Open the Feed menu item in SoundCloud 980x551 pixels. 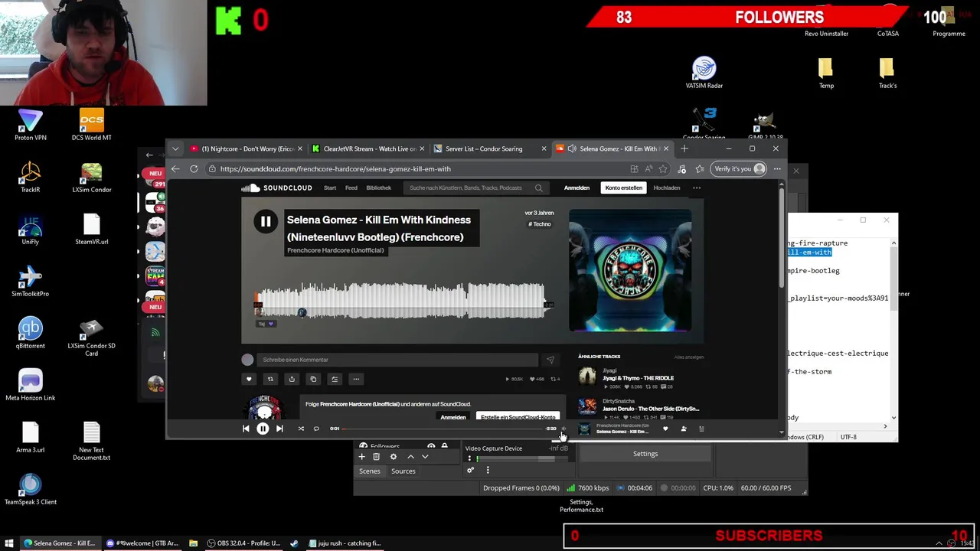click(351, 187)
